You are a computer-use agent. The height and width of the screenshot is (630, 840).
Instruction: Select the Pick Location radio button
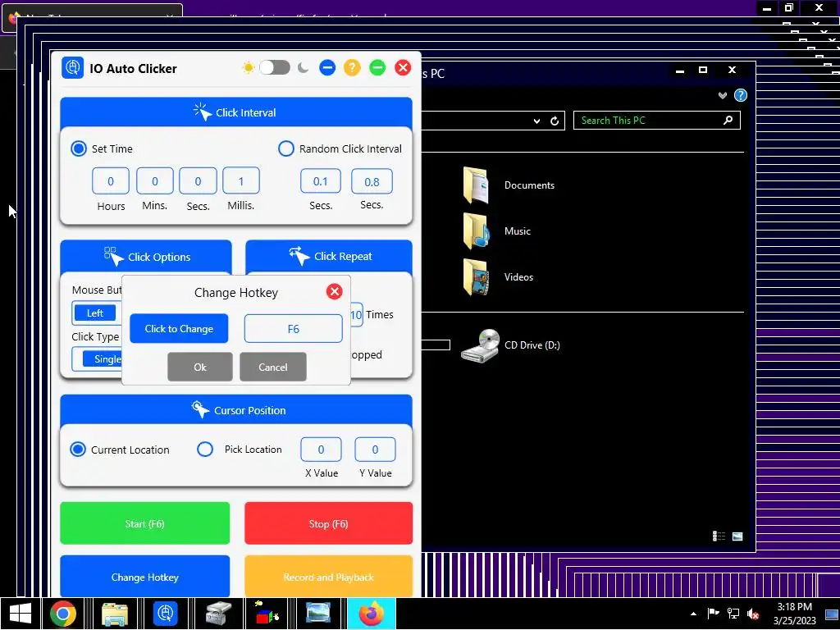[x=204, y=449]
